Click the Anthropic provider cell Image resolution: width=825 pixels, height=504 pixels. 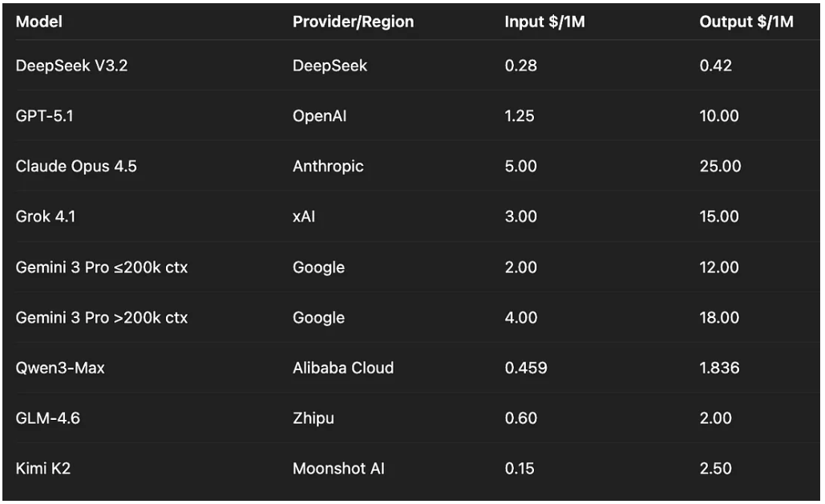click(x=328, y=167)
